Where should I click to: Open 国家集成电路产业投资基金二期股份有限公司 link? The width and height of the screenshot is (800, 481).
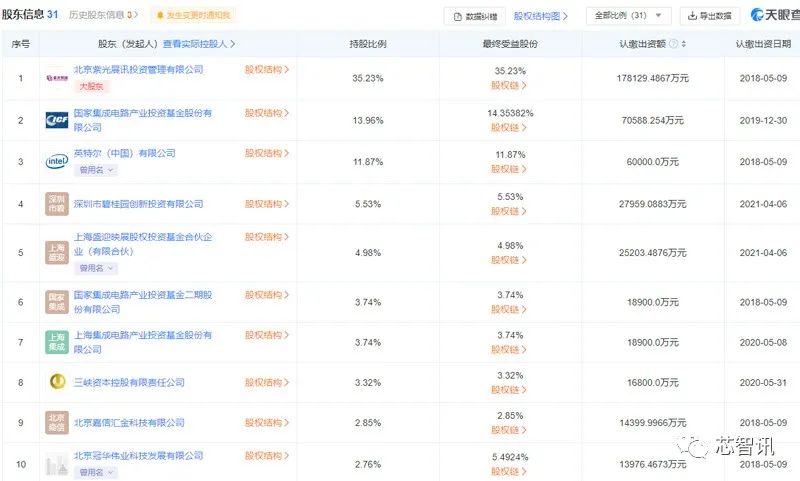click(x=143, y=302)
